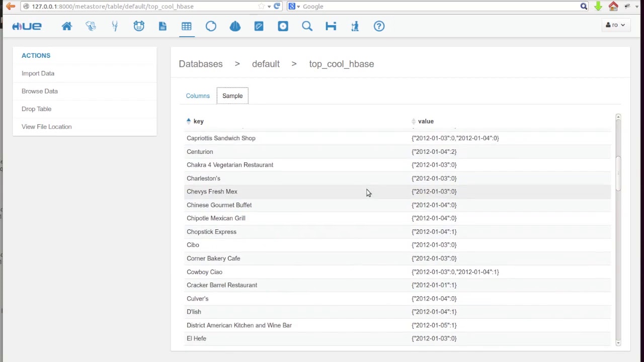Open the Hive Beeswax editor icon
Image resolution: width=644 pixels, height=362 pixels.
point(91,26)
